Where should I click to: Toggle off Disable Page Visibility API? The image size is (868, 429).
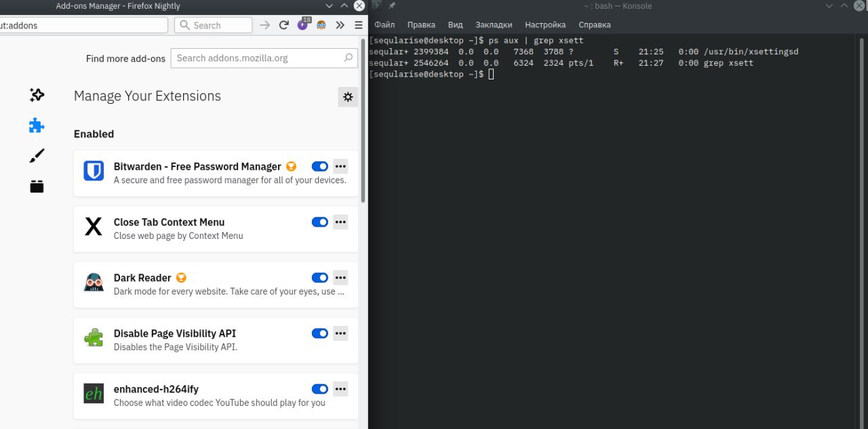pos(320,333)
